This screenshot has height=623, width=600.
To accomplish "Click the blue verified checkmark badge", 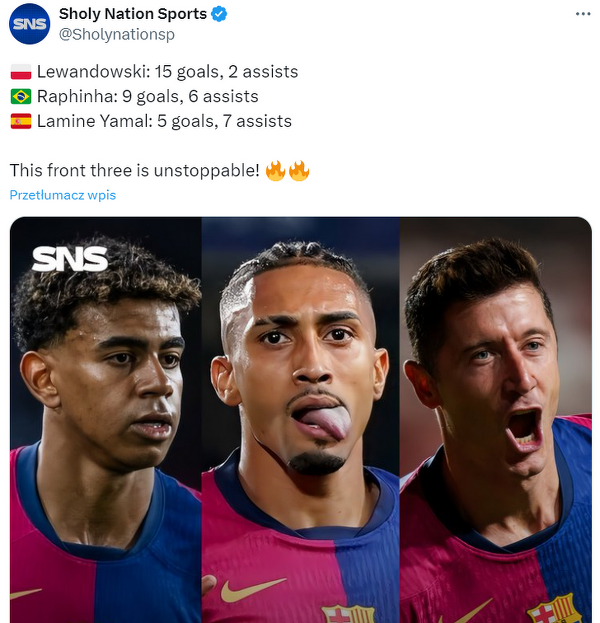I will click(x=219, y=14).
